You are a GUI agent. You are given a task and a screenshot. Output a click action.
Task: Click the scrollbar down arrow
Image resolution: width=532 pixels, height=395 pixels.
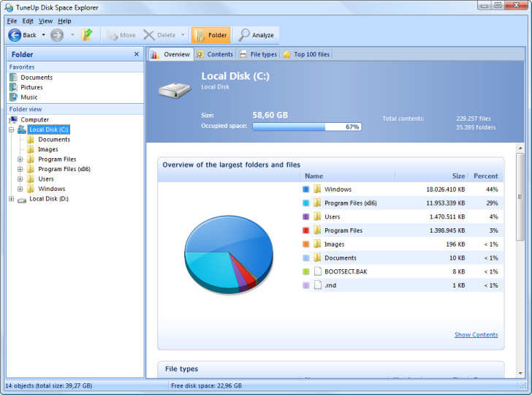click(520, 373)
